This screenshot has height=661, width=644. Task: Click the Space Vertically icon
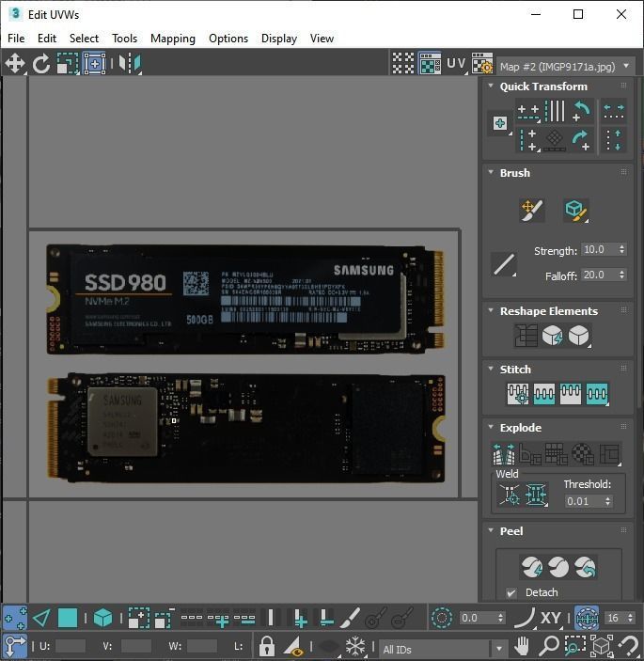tap(614, 140)
